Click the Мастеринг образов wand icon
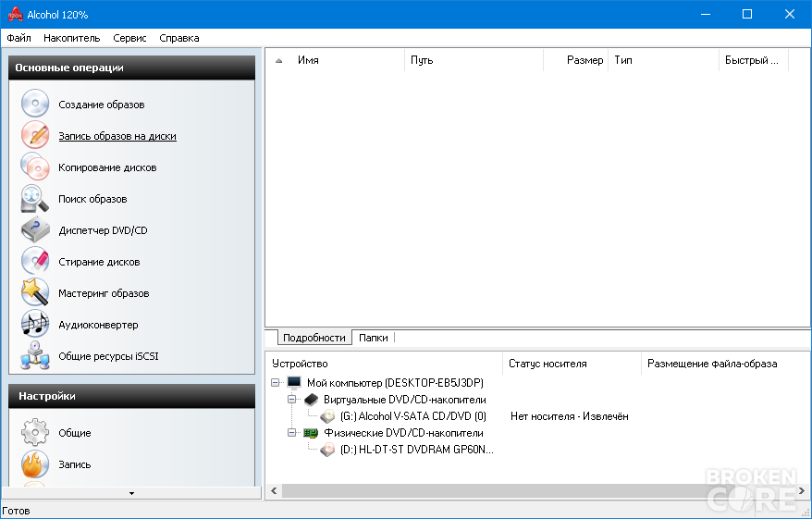Image resolution: width=812 pixels, height=519 pixels. pos(35,292)
